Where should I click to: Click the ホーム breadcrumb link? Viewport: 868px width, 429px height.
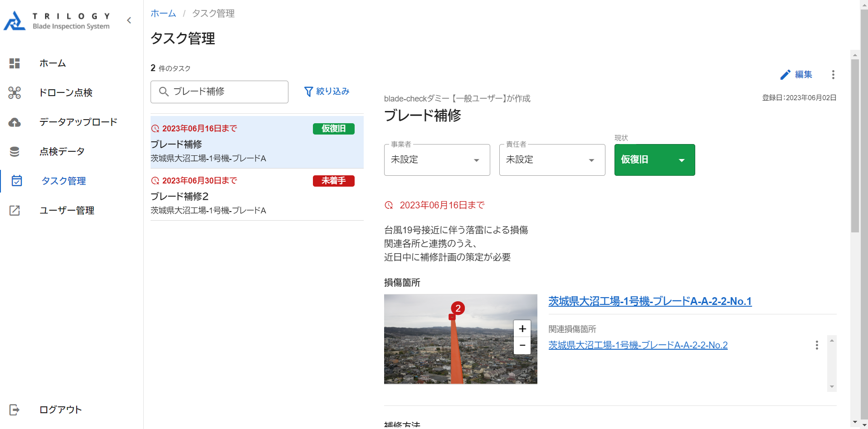pyautogui.click(x=163, y=14)
